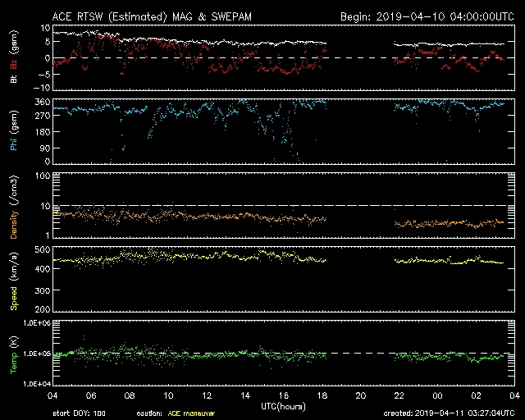Click the UTC(hours) x-axis title
This screenshot has width=525, height=420.
(x=284, y=405)
